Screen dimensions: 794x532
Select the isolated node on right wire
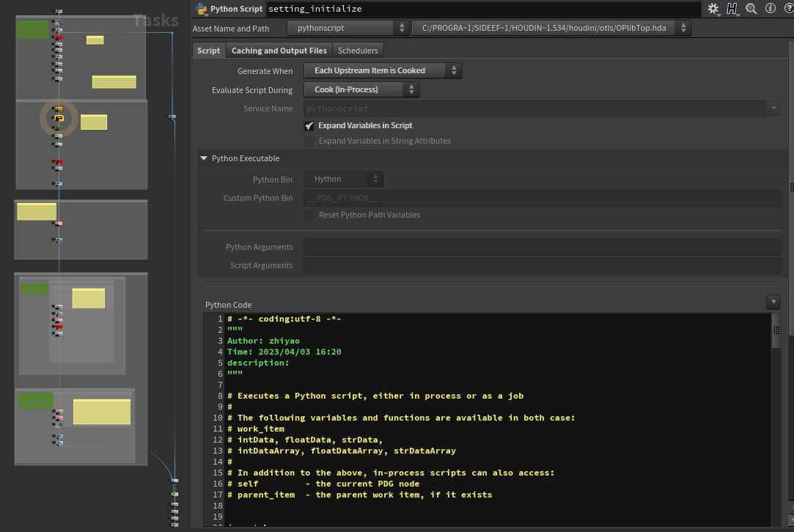(x=172, y=117)
